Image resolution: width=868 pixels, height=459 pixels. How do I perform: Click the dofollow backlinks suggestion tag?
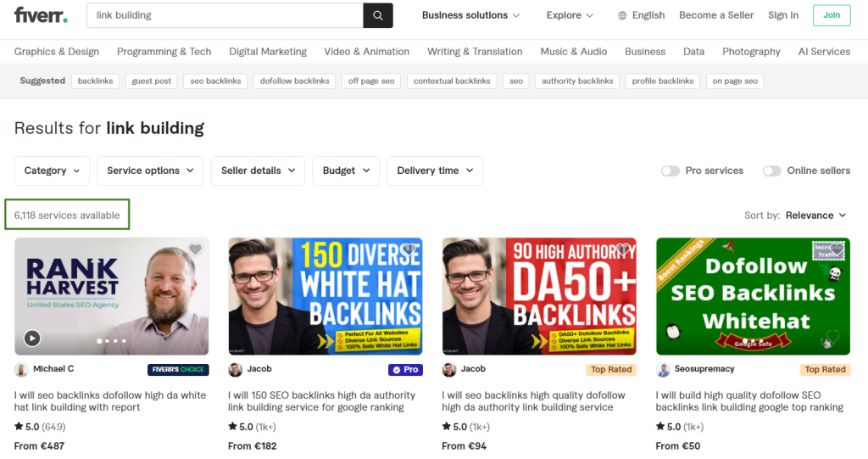(294, 81)
